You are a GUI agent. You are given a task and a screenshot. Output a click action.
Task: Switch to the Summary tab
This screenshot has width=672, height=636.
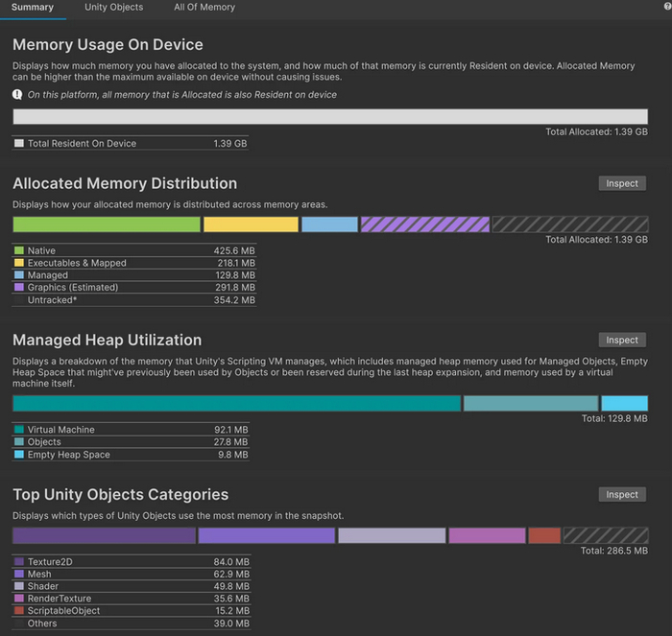(33, 8)
